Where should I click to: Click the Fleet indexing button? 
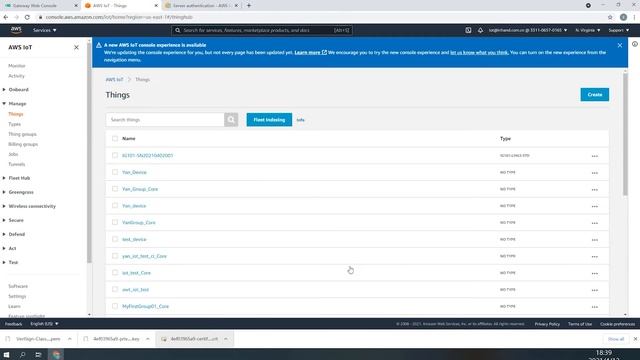tap(269, 120)
